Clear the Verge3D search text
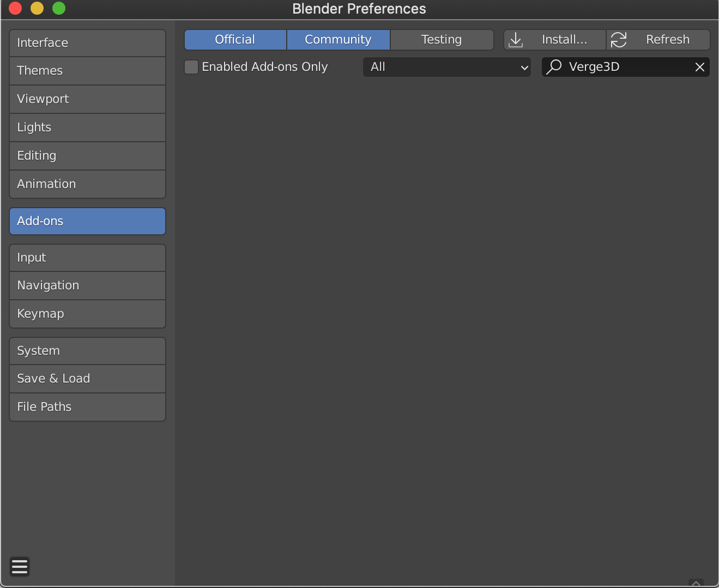 700,67
